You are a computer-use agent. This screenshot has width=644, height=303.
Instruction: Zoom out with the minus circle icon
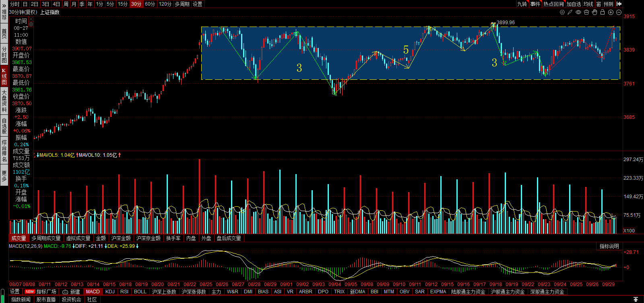tap(619, 12)
